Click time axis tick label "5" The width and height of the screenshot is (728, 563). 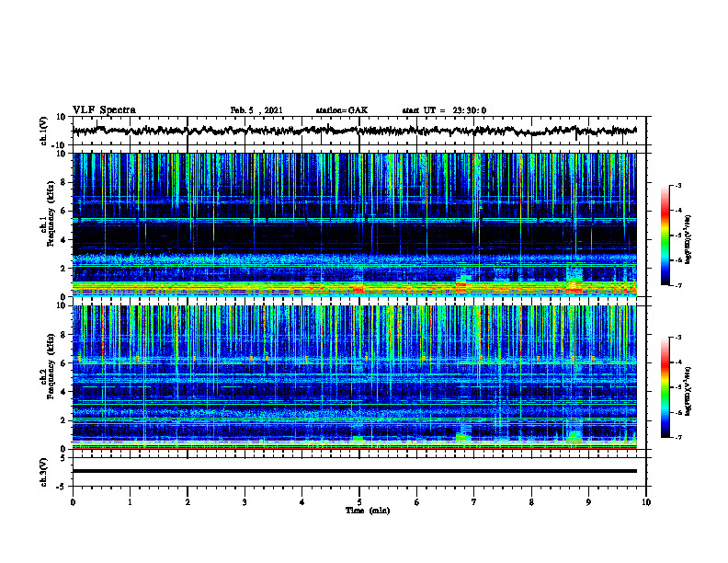(x=359, y=502)
